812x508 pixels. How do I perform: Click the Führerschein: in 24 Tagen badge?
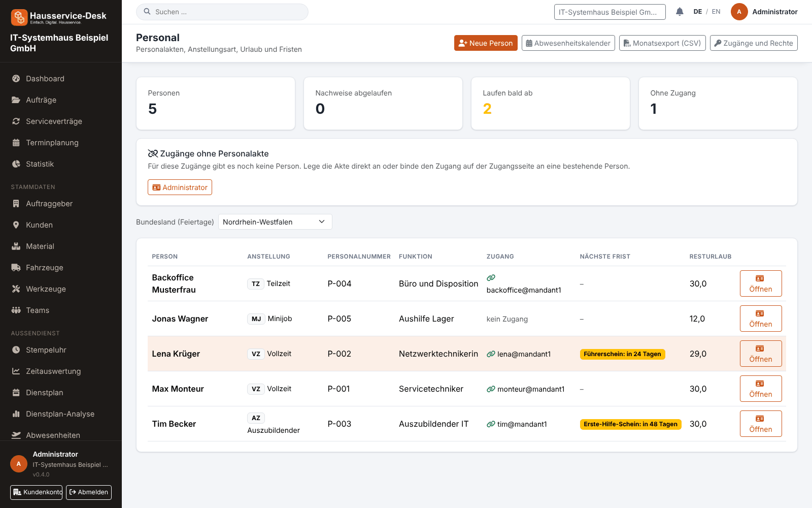coord(622,354)
